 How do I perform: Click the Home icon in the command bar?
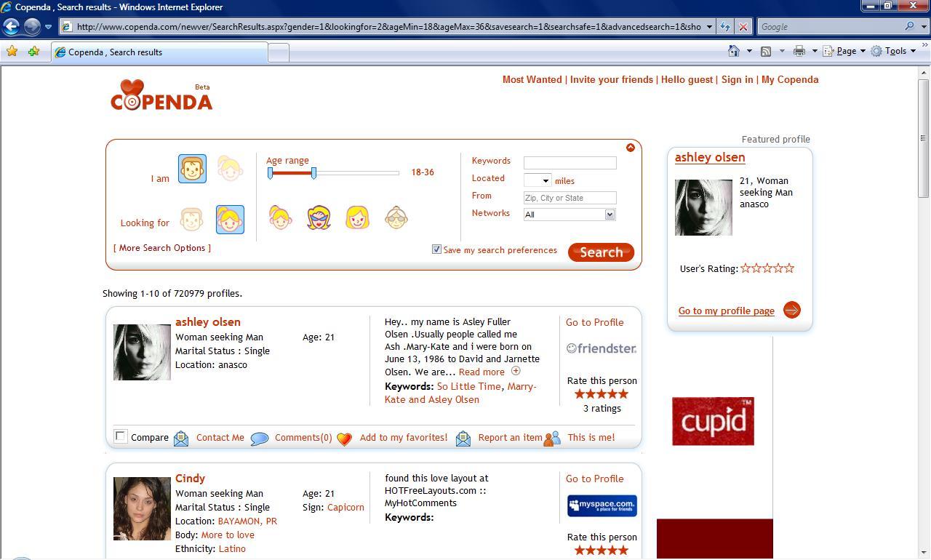coord(734,51)
